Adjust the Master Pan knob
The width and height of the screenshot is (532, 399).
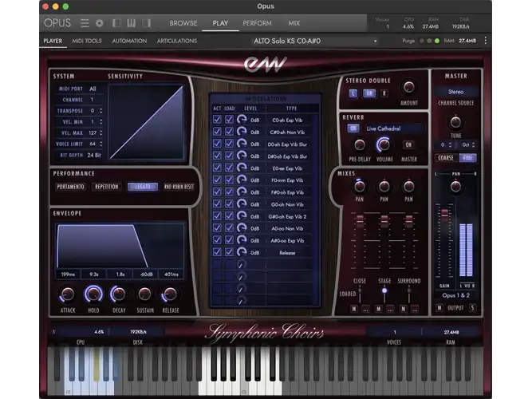[x=455, y=186]
